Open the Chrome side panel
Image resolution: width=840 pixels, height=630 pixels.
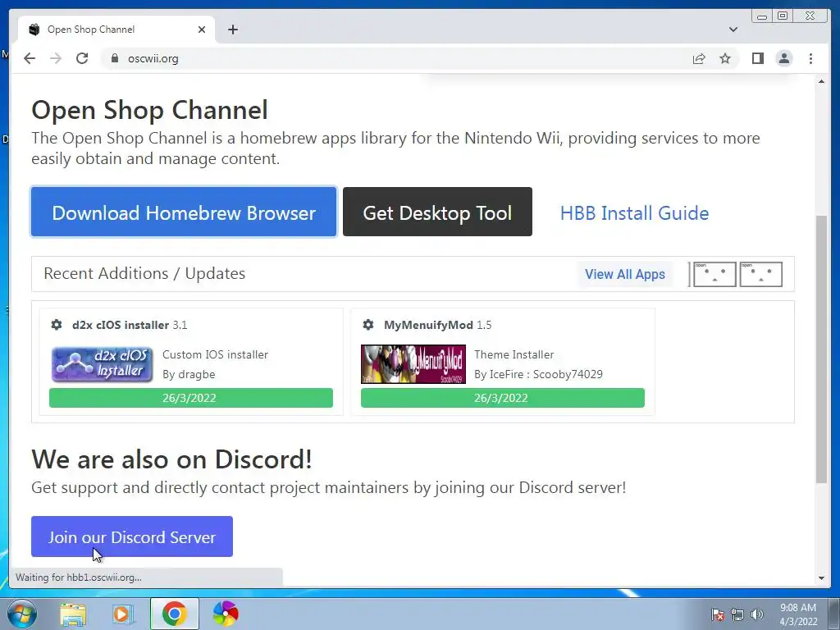coord(757,58)
